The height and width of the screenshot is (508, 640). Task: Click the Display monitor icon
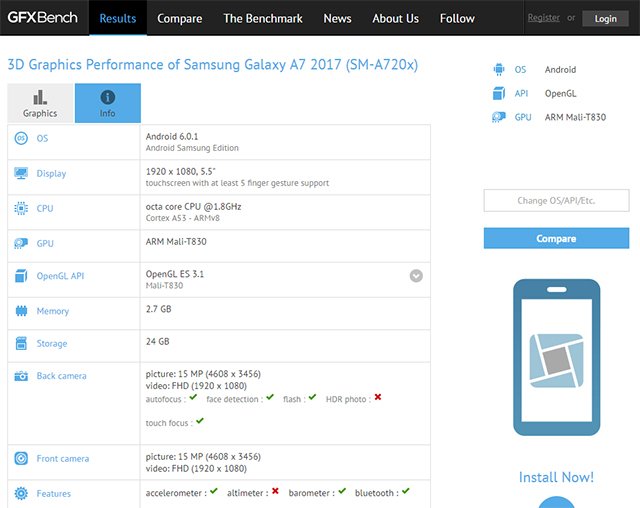point(21,174)
